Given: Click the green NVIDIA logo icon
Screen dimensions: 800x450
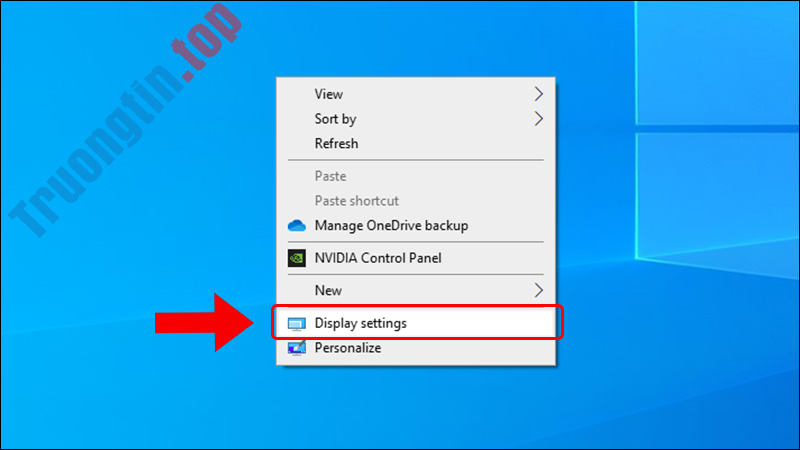Looking at the screenshot, I should [296, 258].
